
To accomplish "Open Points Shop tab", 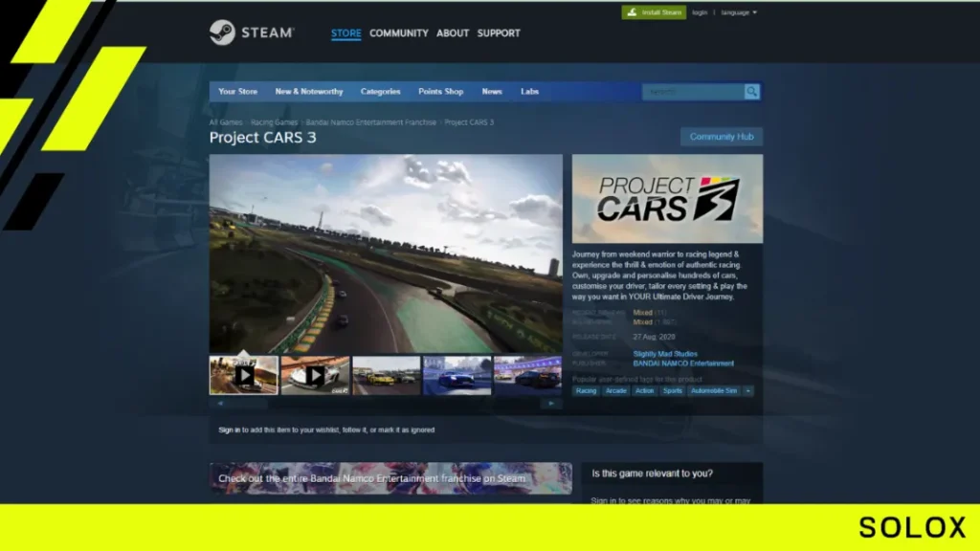I will pos(440,91).
